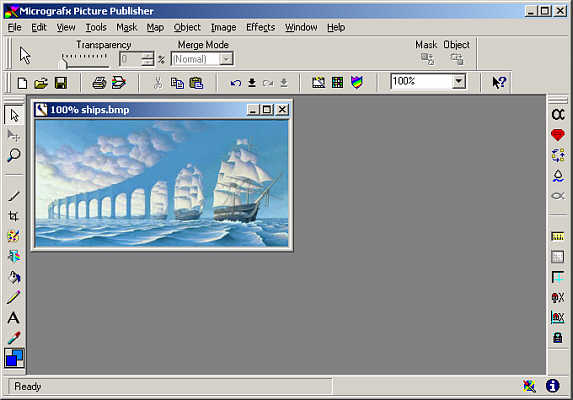This screenshot has height=400, width=573.
Task: Click the corner guides icon
Action: (558, 277)
